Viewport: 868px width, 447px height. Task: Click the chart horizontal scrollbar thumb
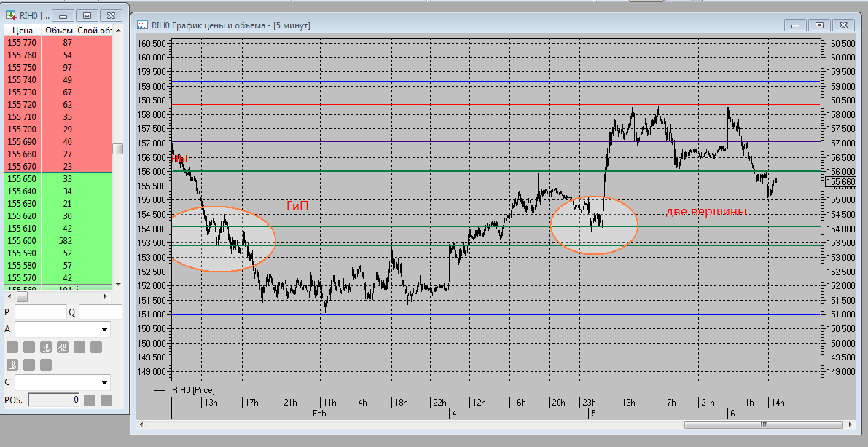(x=763, y=425)
